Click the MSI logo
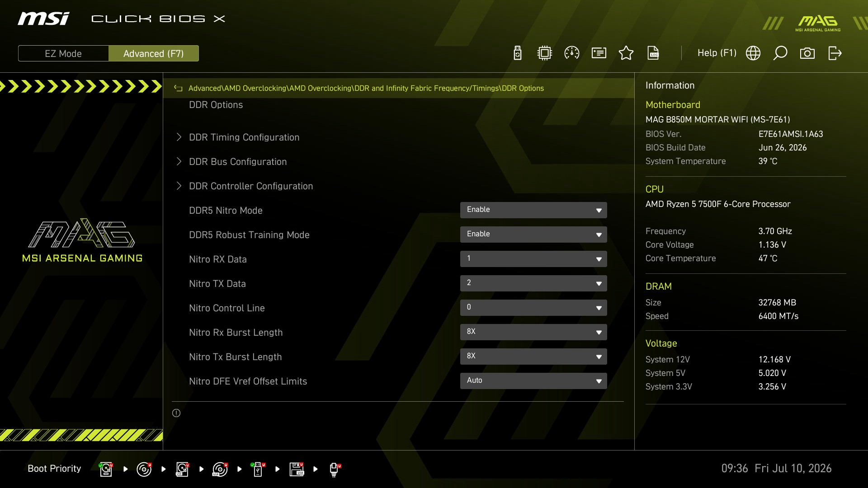The height and width of the screenshot is (488, 868). (44, 19)
